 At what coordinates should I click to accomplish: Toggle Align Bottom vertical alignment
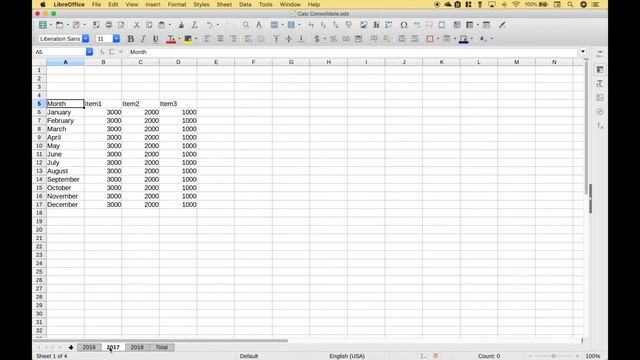point(301,39)
